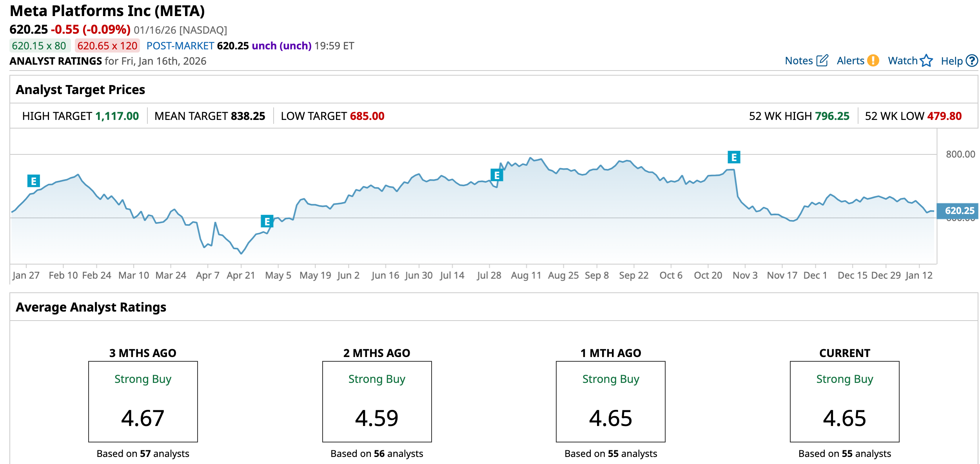Click the Notes pencil-edit icon

tap(822, 60)
